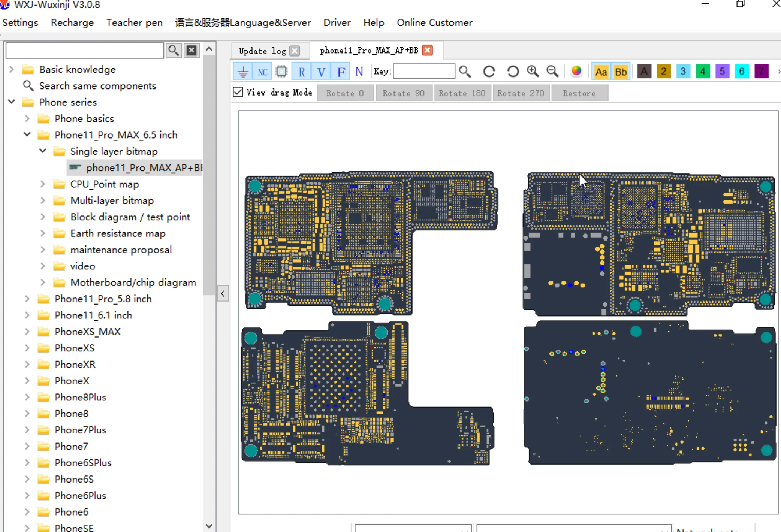This screenshot has width=781, height=532.
Task: Click the Key search input field
Action: point(424,71)
